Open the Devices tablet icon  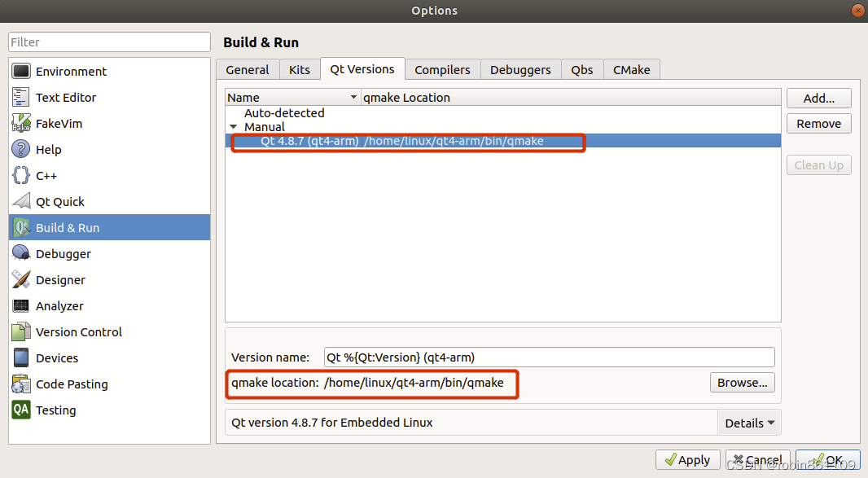click(21, 357)
